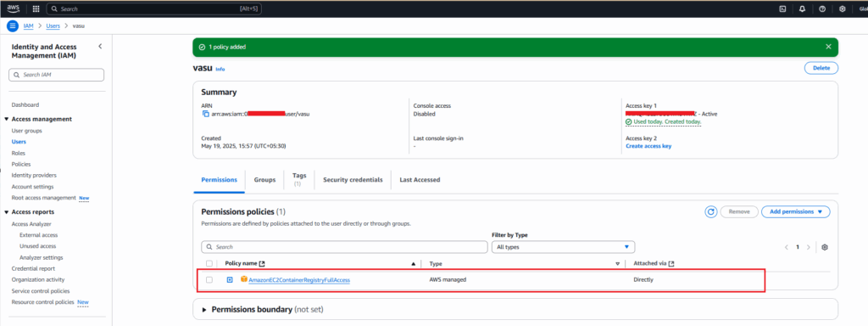868x326 pixels.
Task: Click the Create access key link
Action: pyautogui.click(x=648, y=146)
